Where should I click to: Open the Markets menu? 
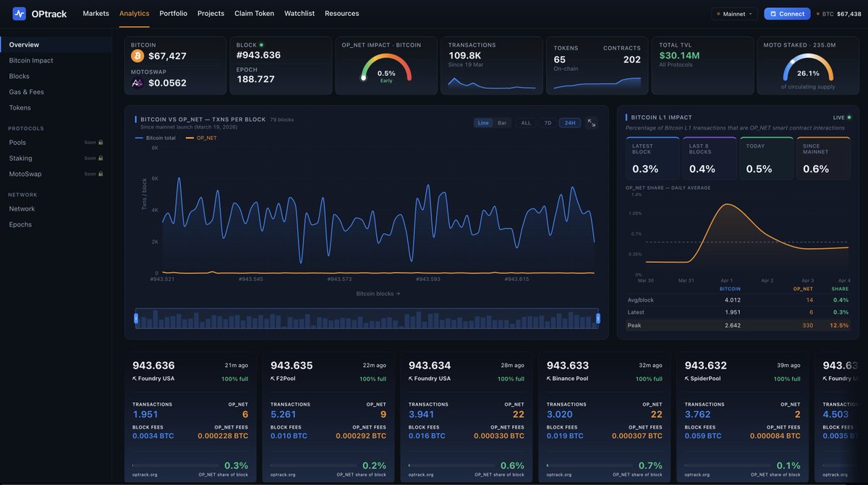pyautogui.click(x=96, y=14)
